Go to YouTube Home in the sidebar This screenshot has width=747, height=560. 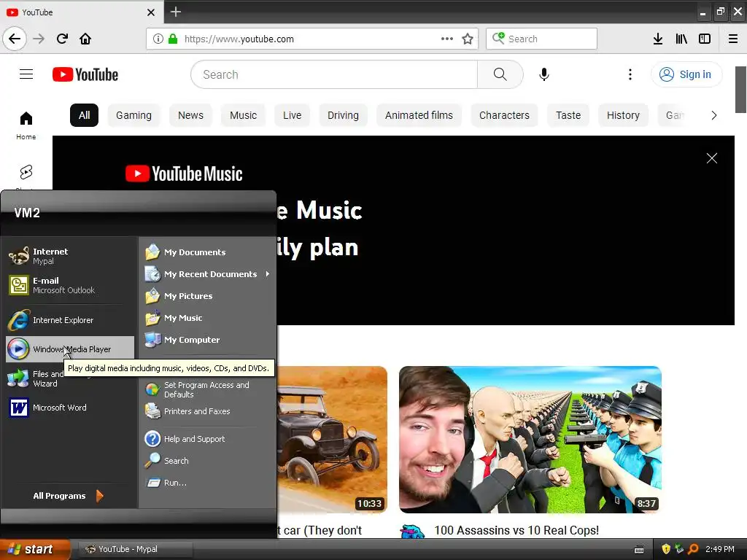click(26, 125)
